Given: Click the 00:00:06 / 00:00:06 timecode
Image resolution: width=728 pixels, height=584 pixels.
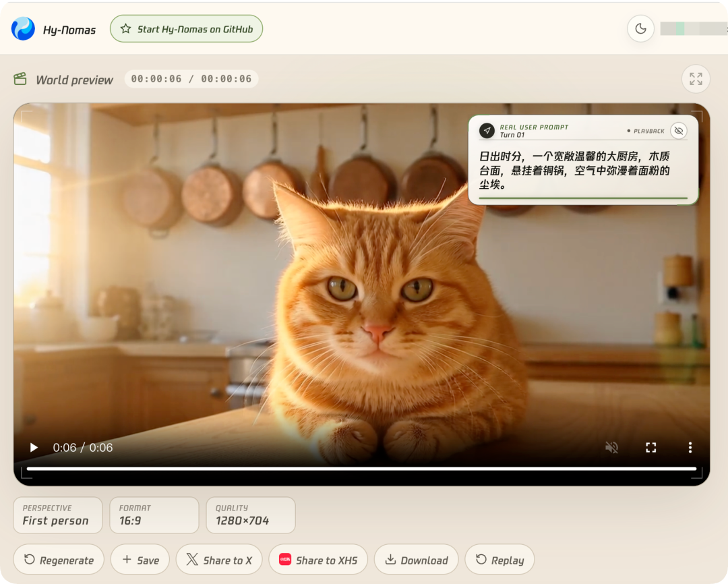Looking at the screenshot, I should point(191,79).
